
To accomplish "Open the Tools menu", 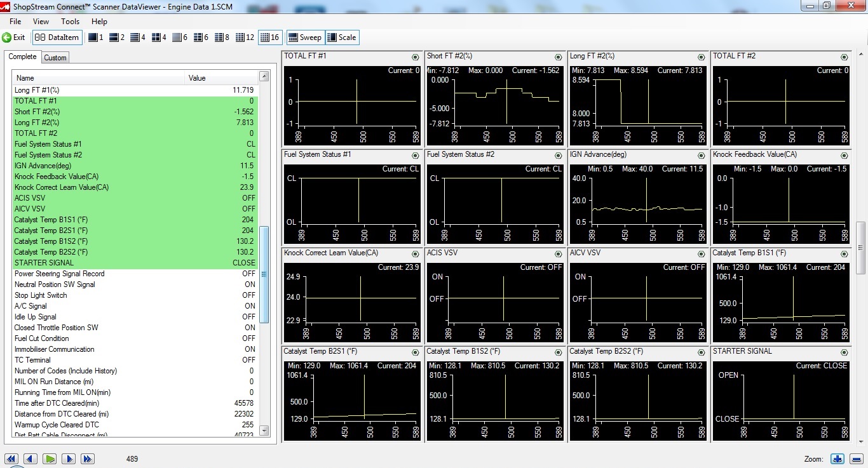I will pyautogui.click(x=70, y=22).
